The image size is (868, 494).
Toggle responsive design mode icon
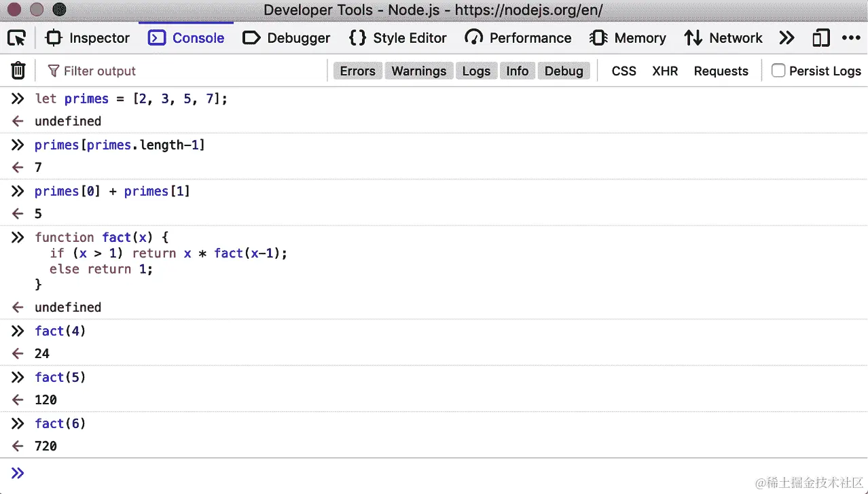point(820,38)
